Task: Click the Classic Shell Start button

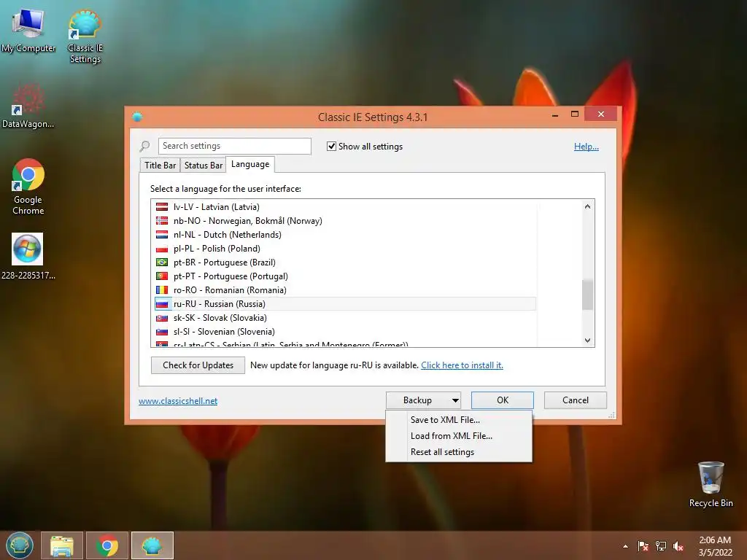Action: coord(19,545)
